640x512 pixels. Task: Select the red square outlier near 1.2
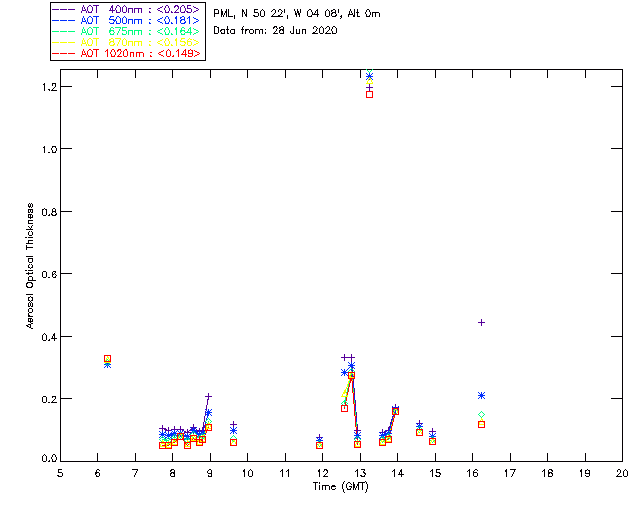coord(369,94)
